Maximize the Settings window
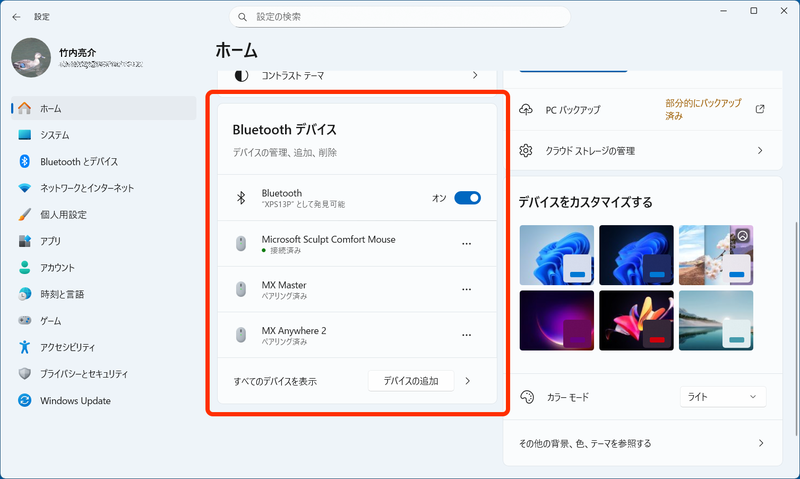Viewport: 800px width, 479px height. (x=754, y=11)
